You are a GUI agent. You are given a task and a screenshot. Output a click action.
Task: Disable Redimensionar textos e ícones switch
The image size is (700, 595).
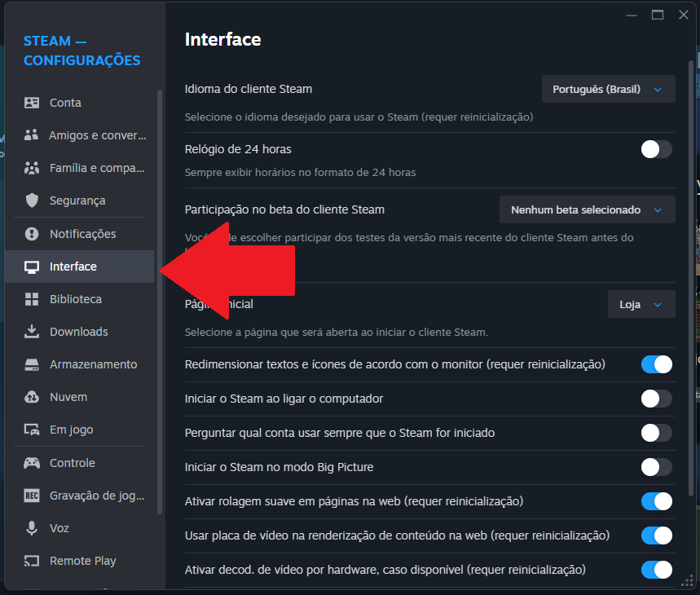656,364
